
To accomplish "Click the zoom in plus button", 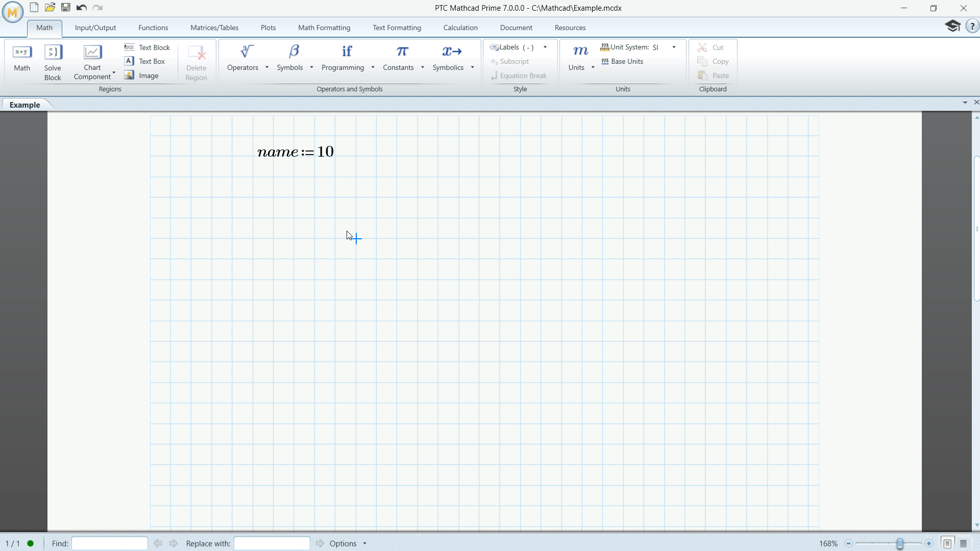I will pyautogui.click(x=929, y=543).
